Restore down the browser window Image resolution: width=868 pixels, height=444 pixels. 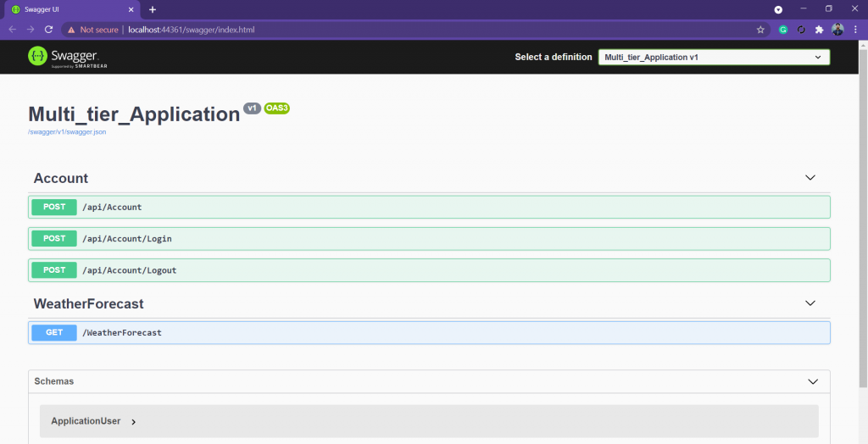pyautogui.click(x=829, y=8)
